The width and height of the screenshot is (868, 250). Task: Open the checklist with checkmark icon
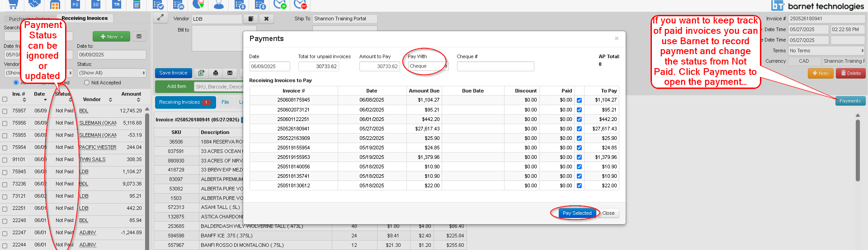pyautogui.click(x=158, y=5)
